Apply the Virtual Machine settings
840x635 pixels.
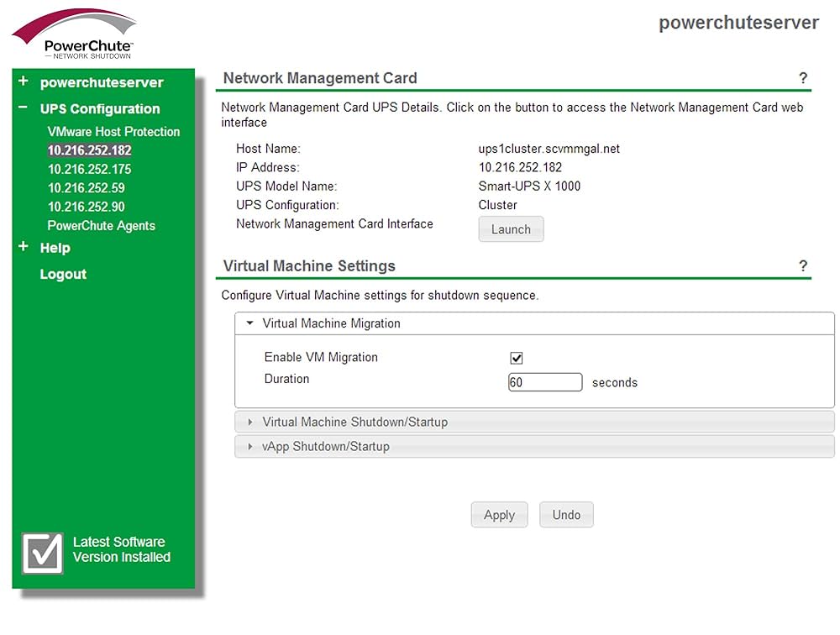tap(499, 515)
